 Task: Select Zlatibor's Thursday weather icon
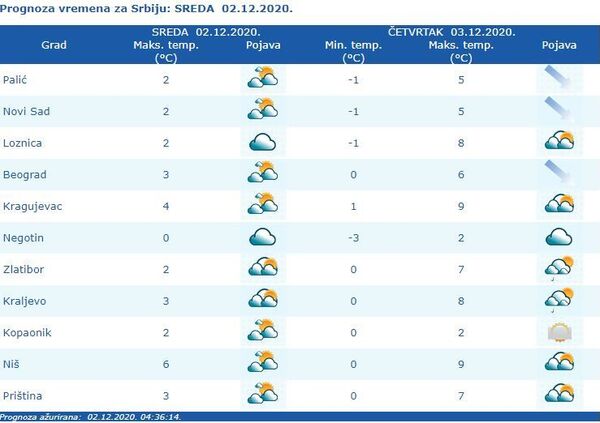click(558, 268)
